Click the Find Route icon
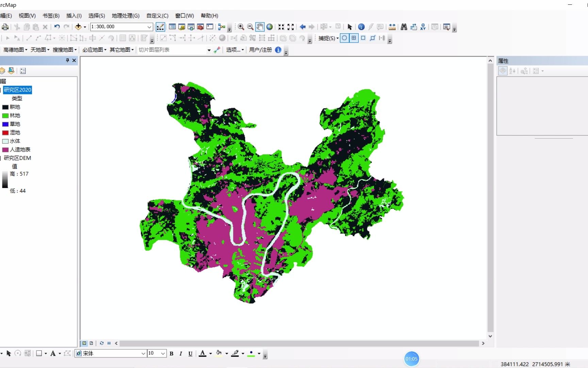This screenshot has height=368, width=588. click(413, 27)
